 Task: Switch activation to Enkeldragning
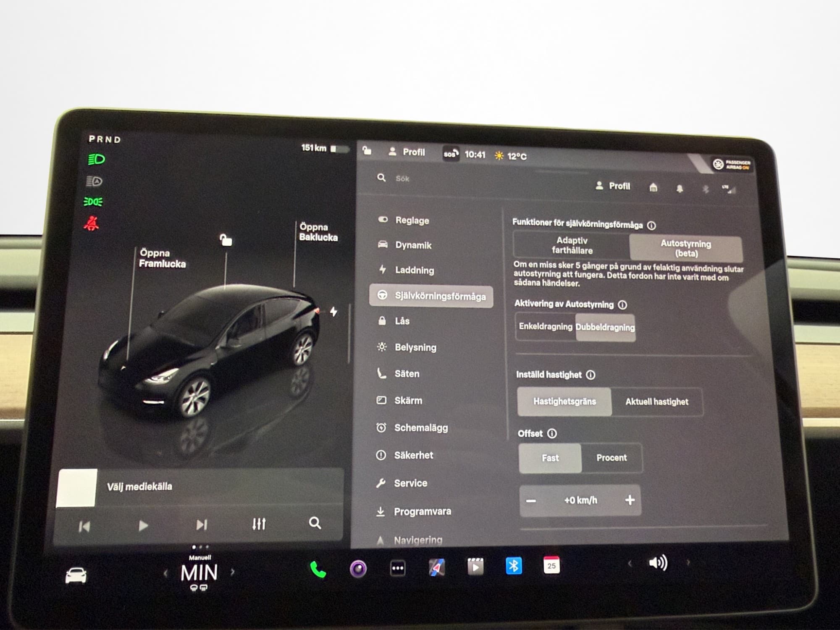pos(545,326)
